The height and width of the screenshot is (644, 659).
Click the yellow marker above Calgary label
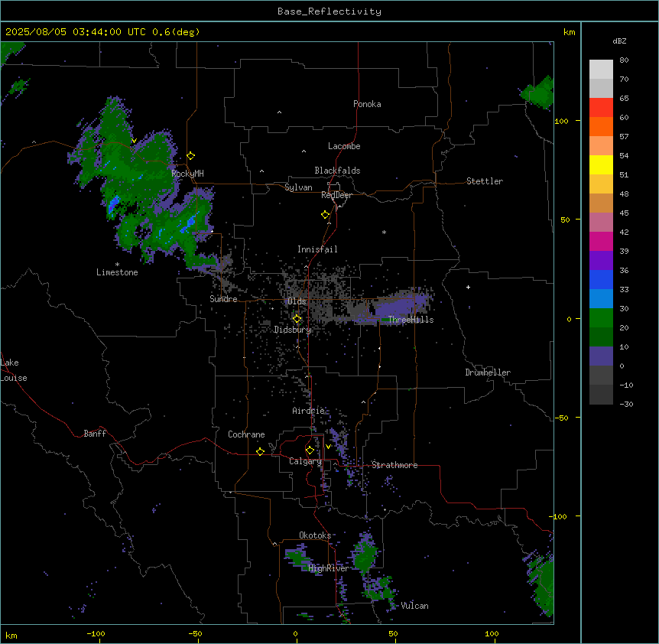pyautogui.click(x=310, y=450)
